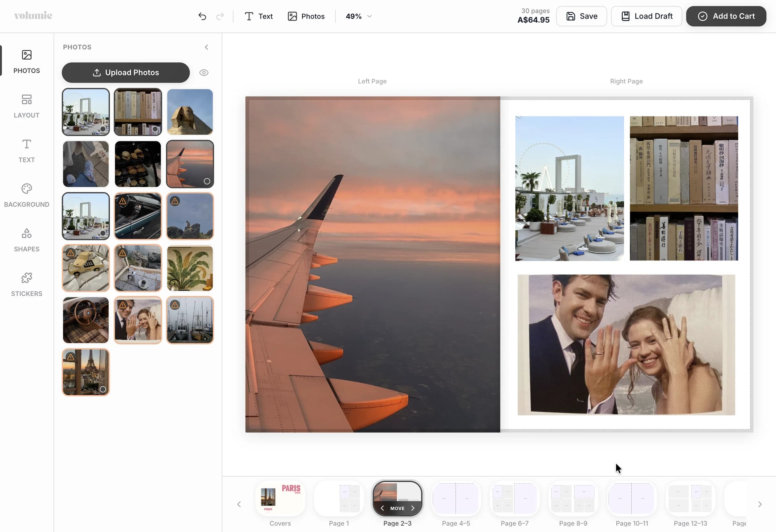Click the redo arrow icon
This screenshot has height=532, width=776.
point(220,16)
